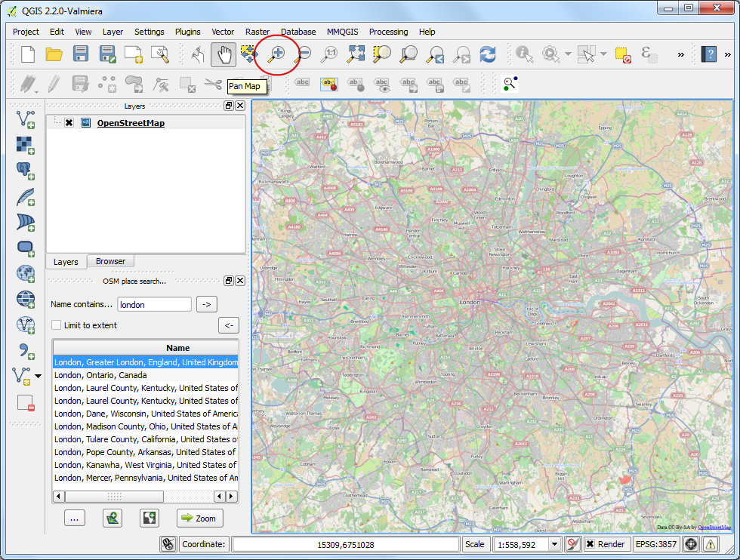Click the Remove Layer icon in left toolbar
740x560 pixels.
coord(26,402)
